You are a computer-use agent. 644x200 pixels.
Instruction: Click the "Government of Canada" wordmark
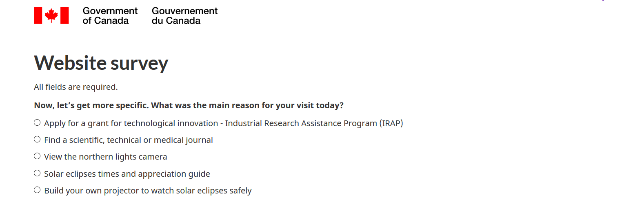(110, 16)
